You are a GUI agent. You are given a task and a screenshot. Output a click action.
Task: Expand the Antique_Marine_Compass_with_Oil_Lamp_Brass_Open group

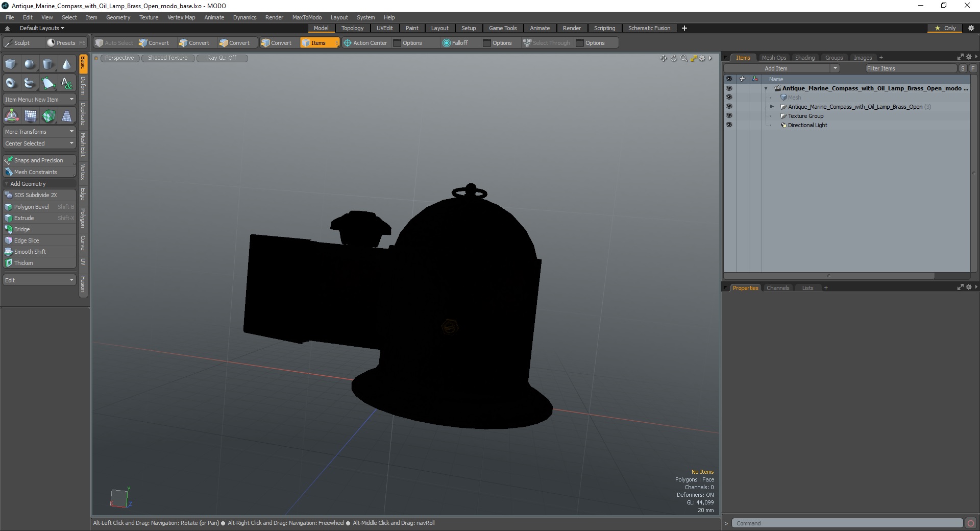click(x=772, y=107)
